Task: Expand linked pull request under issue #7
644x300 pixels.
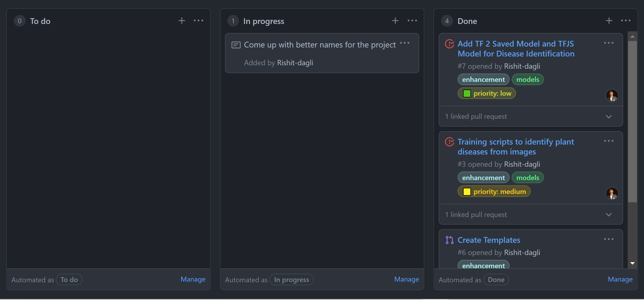Action: pyautogui.click(x=609, y=117)
